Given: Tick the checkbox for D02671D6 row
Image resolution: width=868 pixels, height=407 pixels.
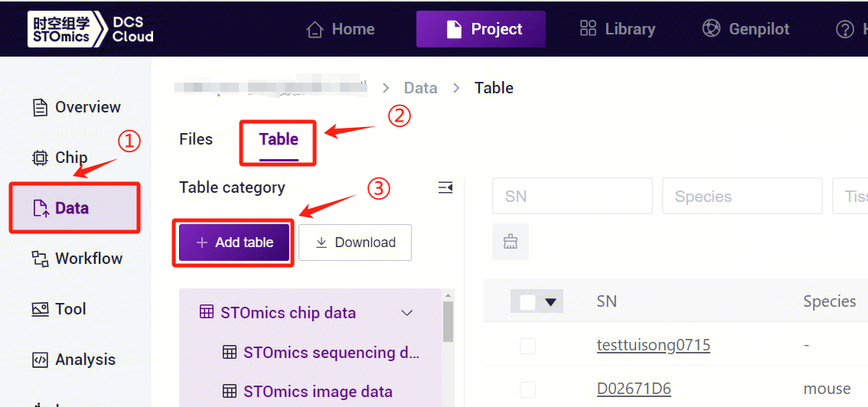Looking at the screenshot, I should 527,389.
